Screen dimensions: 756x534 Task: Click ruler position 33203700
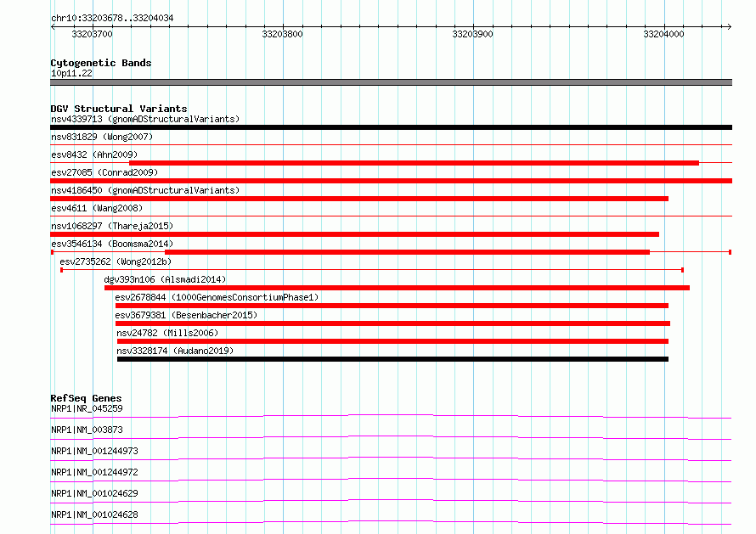point(92,34)
